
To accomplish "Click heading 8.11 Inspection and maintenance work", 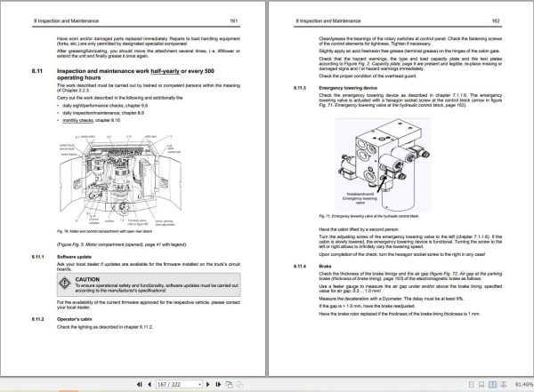I will 135,74.
